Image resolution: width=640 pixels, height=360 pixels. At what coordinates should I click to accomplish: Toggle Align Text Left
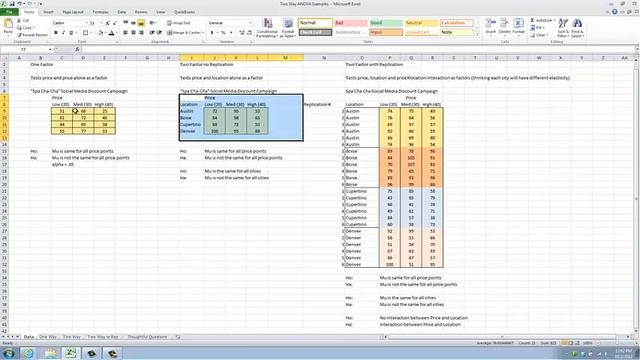pos(126,33)
